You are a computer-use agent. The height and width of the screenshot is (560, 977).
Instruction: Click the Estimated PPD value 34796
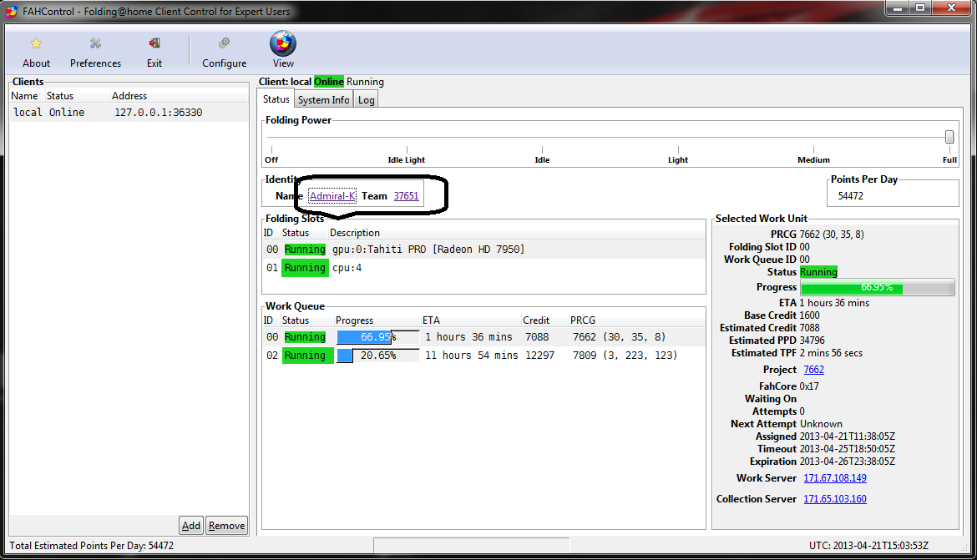click(812, 341)
